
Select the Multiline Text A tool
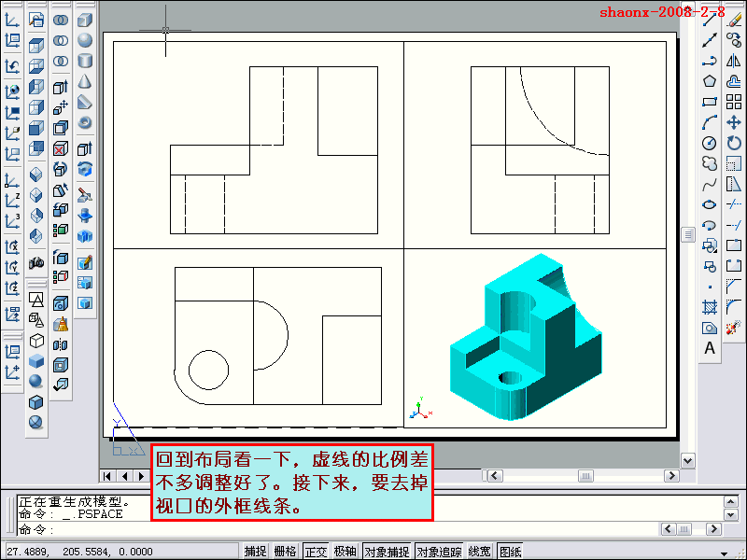[710, 348]
